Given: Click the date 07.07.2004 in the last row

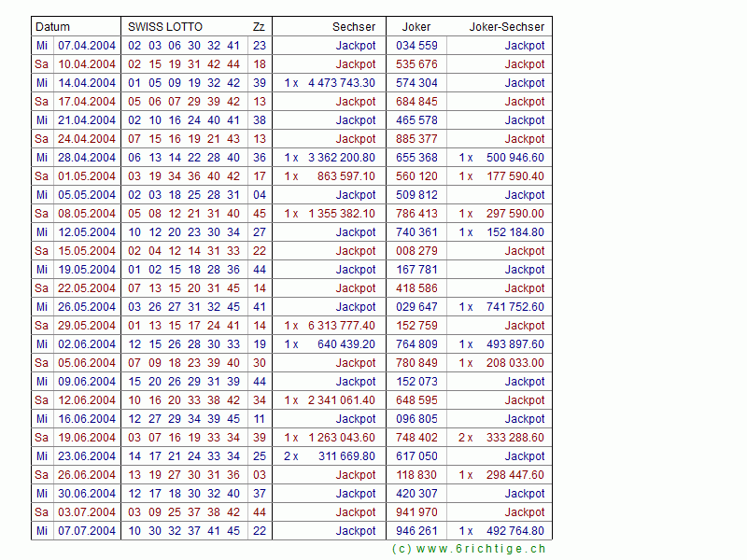Looking at the screenshot, I should point(87,531).
